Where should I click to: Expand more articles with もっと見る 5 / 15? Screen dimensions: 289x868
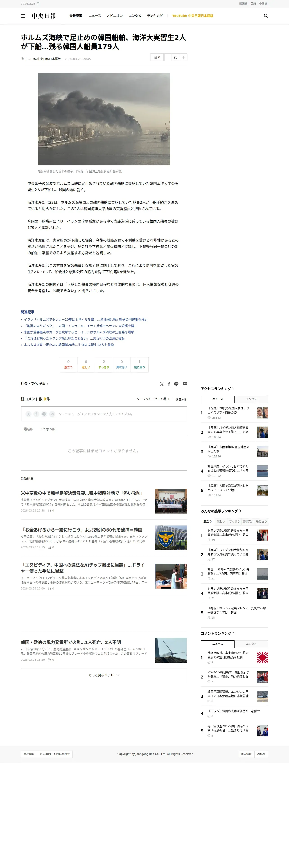(x=104, y=675)
